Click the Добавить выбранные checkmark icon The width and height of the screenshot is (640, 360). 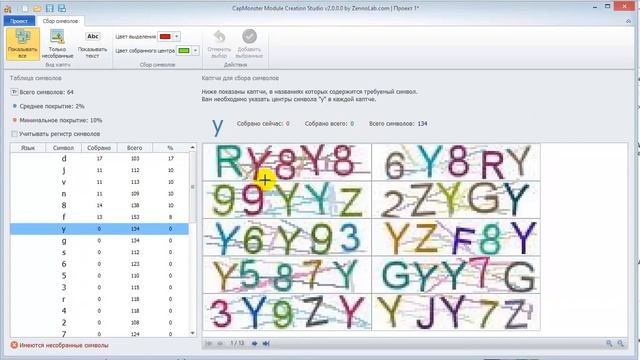(249, 36)
